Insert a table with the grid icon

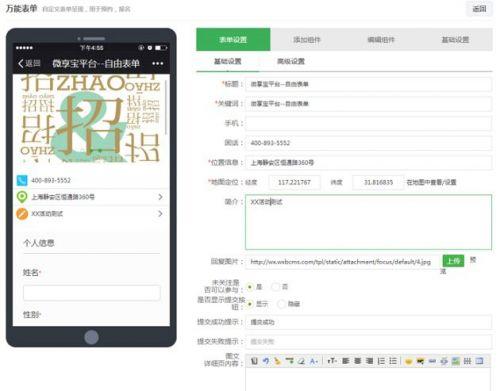click(467, 361)
